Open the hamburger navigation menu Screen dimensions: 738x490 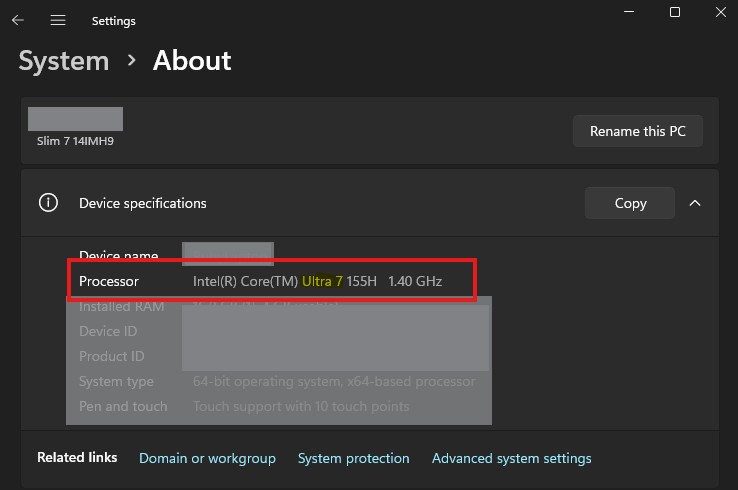(x=58, y=20)
